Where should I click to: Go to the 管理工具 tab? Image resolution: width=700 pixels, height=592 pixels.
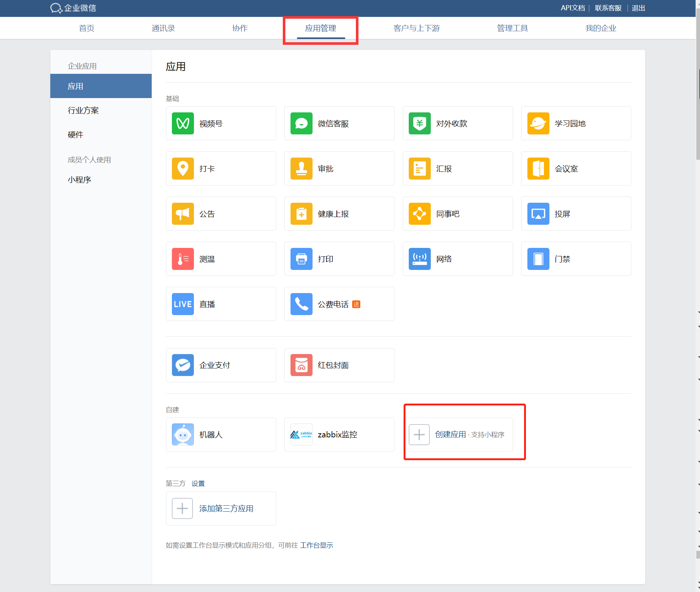(x=512, y=28)
